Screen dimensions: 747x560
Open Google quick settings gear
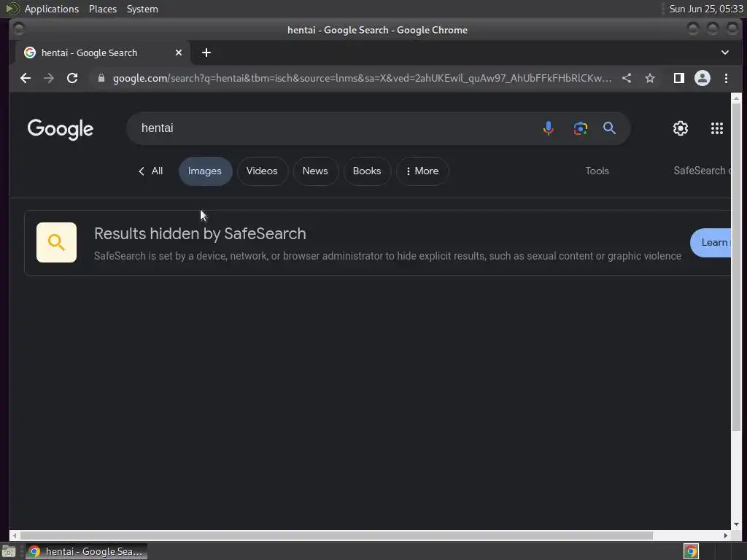681,128
